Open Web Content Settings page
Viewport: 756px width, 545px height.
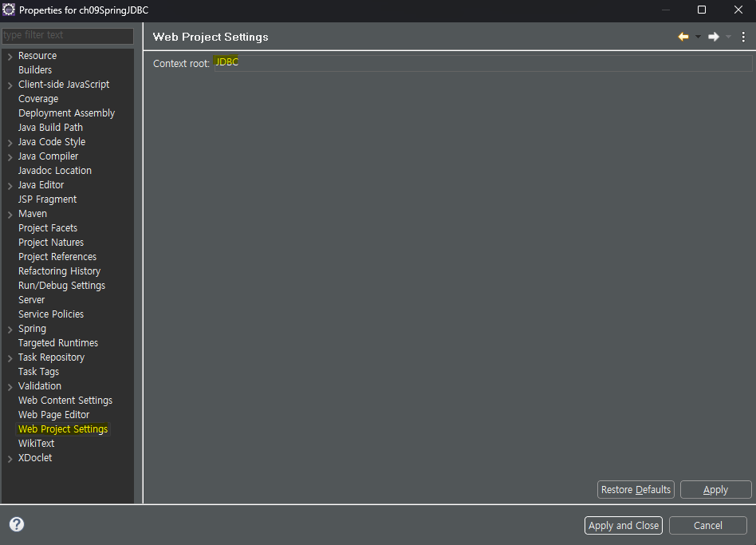pyautogui.click(x=65, y=401)
